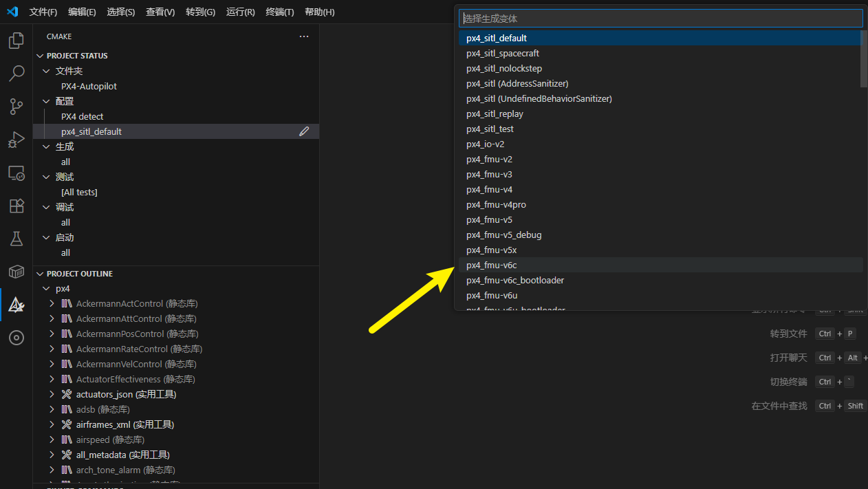The image size is (868, 489).
Task: Collapse the PROJECT OUTLINE section
Action: click(x=39, y=274)
